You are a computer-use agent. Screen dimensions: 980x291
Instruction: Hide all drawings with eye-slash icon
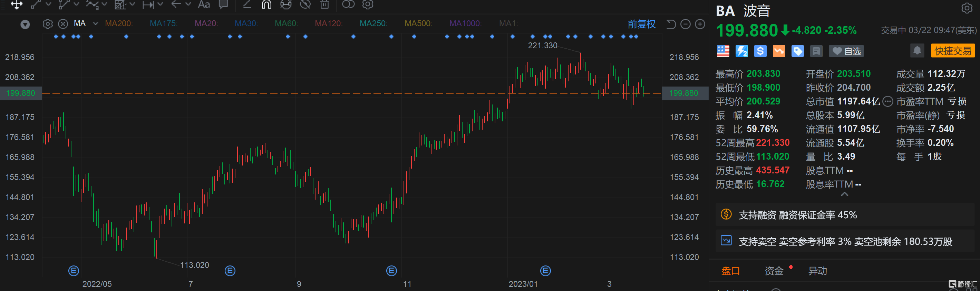(305, 4)
